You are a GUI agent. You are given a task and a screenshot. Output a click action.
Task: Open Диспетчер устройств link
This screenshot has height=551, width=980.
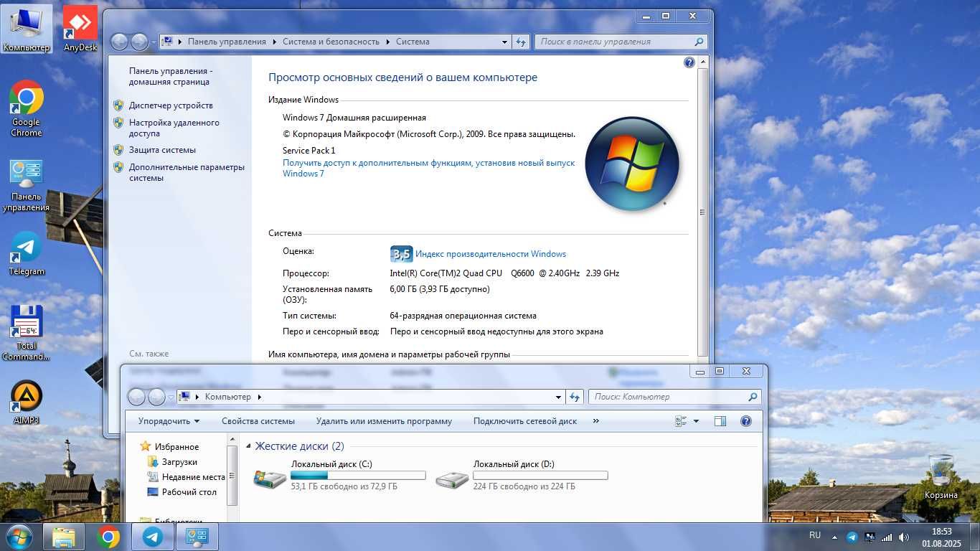[x=171, y=105]
